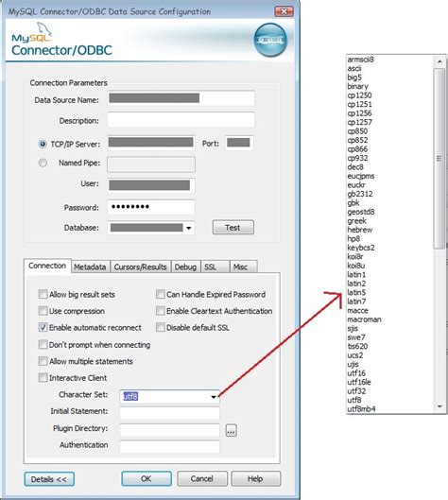Viewport: 448px width, 500px height.
Task: Click the charset list scrollbar thumb
Action: click(x=439, y=159)
